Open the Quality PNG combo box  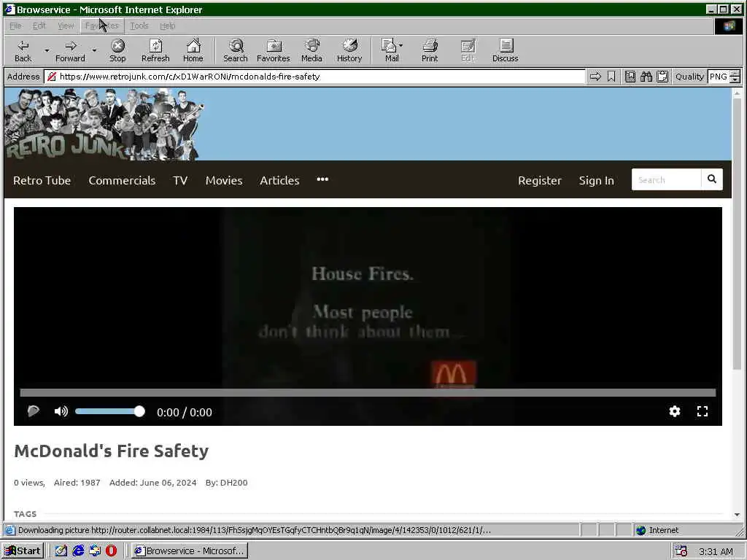click(718, 77)
